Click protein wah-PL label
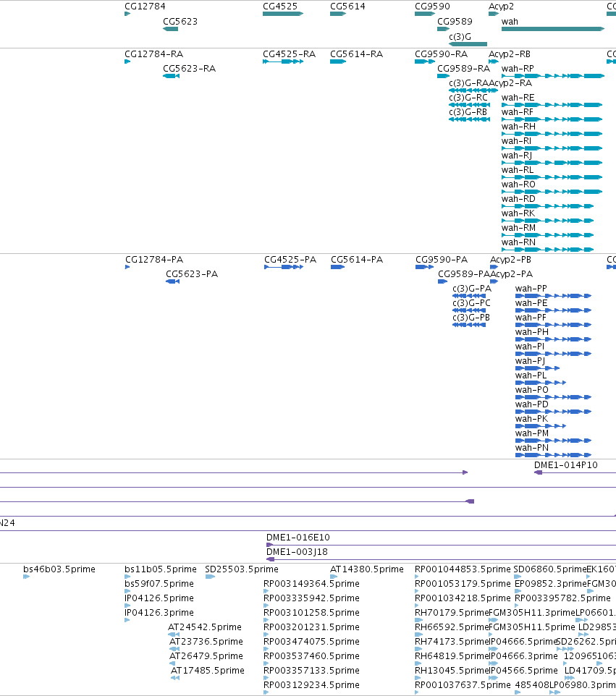The width and height of the screenshot is (616, 696). click(531, 375)
